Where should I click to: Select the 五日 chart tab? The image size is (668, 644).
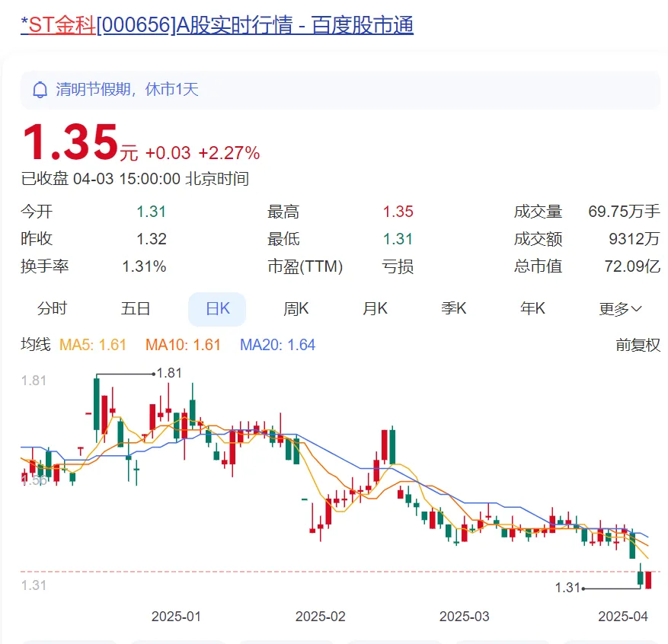136,308
